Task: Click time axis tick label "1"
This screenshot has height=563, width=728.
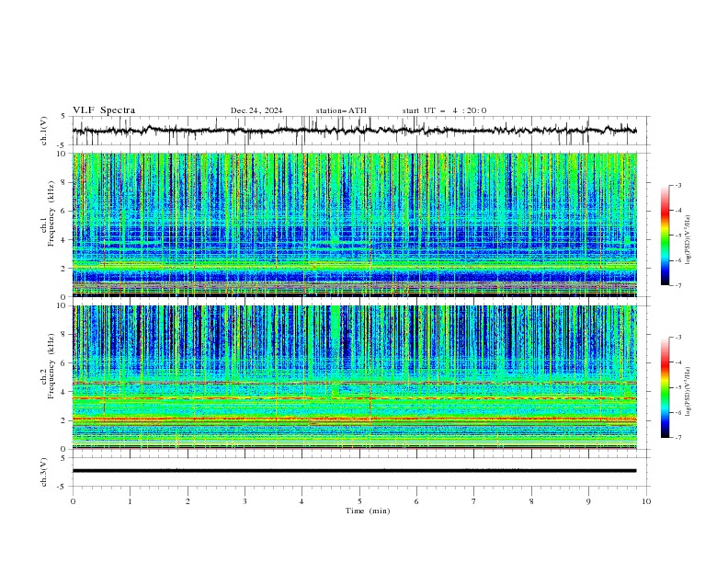Action: 130,501
